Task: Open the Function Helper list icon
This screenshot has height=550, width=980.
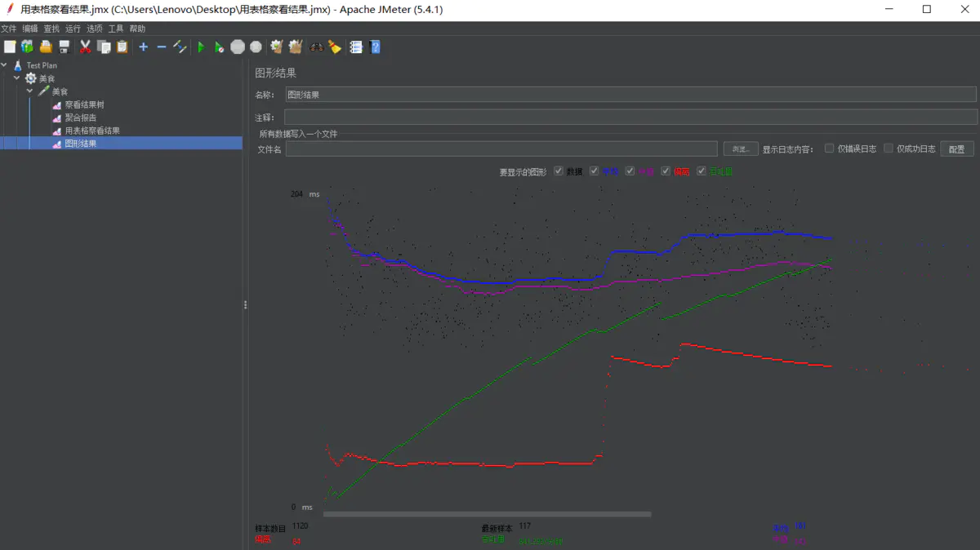Action: point(356,47)
